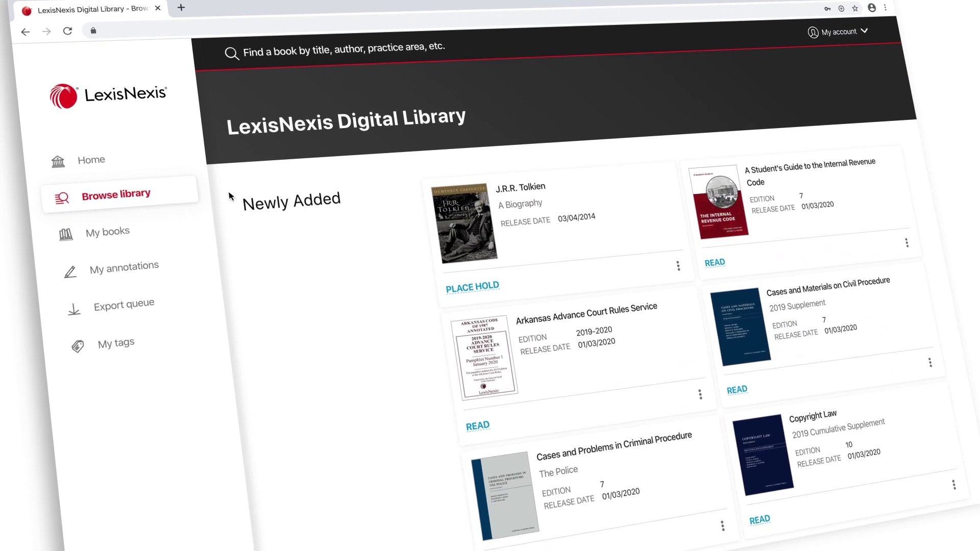Go to My annotations
This screenshot has width=980, height=551.
pyautogui.click(x=124, y=267)
